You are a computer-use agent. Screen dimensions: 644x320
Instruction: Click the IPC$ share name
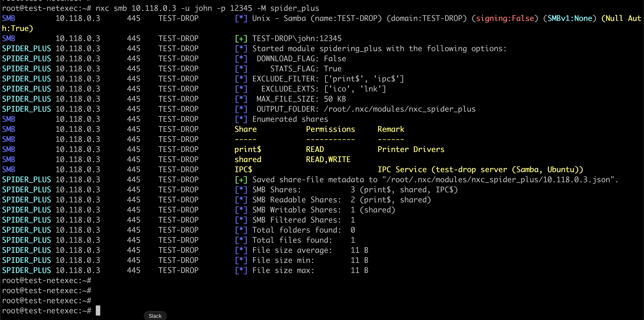coord(243,170)
